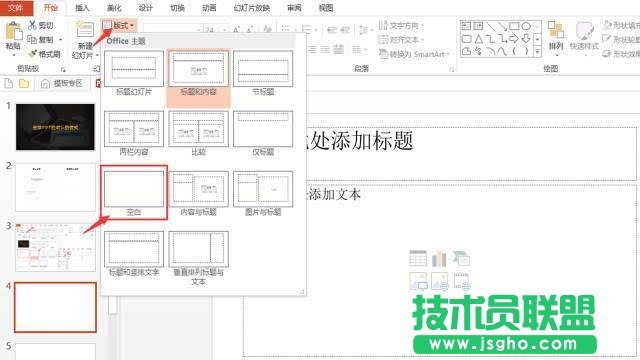
Task: Choose the Section Header (节标题) layout
Action: click(x=263, y=74)
